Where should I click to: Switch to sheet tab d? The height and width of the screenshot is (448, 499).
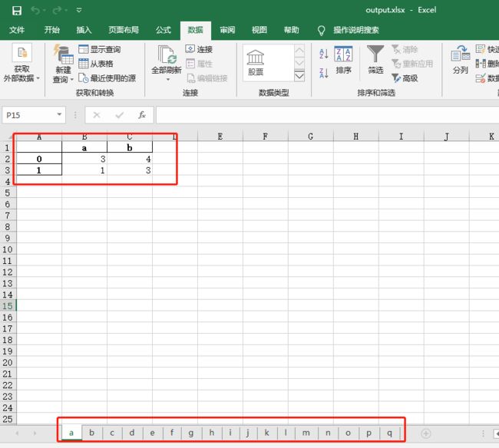(x=132, y=433)
